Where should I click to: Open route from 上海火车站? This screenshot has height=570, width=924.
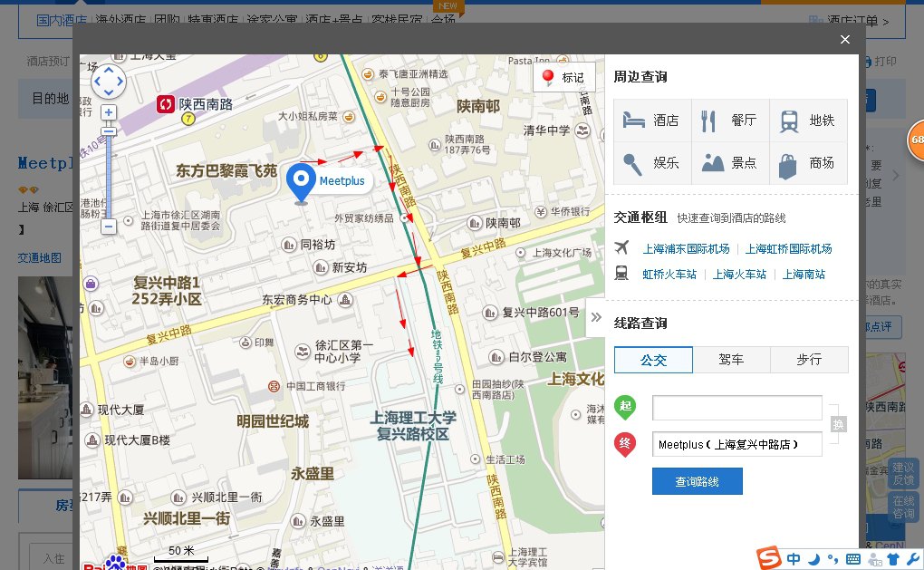[739, 274]
